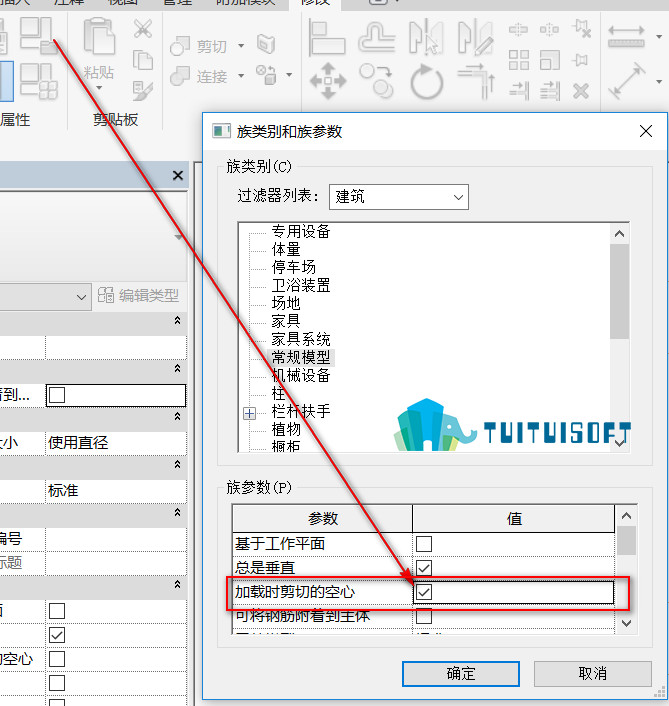
Task: Click category list scrollbar up arrow
Action: 619,234
